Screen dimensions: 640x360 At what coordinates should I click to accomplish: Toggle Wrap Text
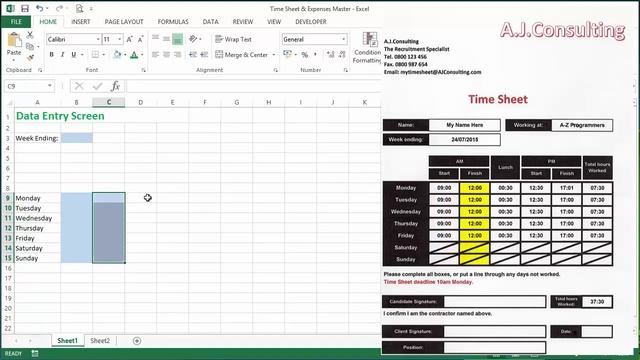coord(233,39)
